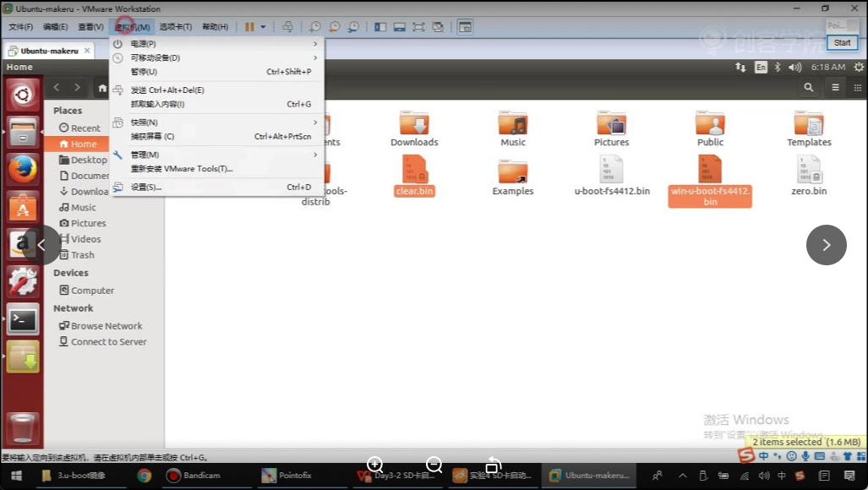
Task: Open Amazon launcher icon
Action: [x=21, y=243]
